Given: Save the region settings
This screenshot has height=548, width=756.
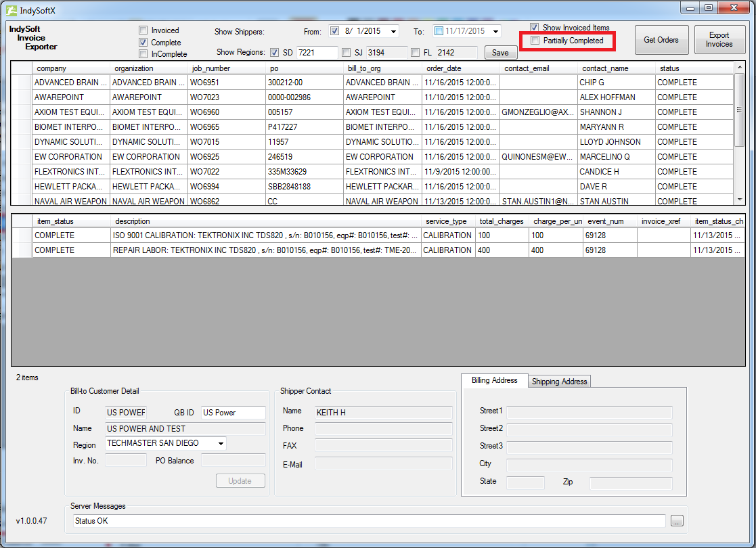Looking at the screenshot, I should coord(500,52).
